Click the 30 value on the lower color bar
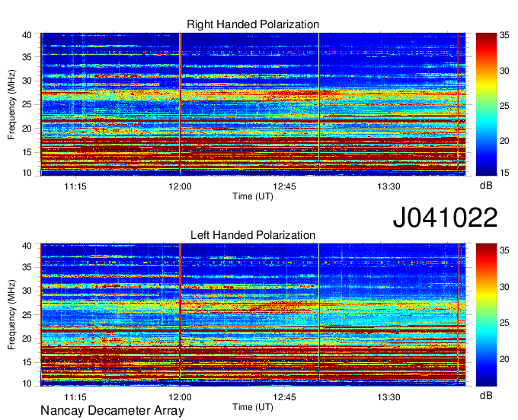518x420 pixels. pos(504,287)
